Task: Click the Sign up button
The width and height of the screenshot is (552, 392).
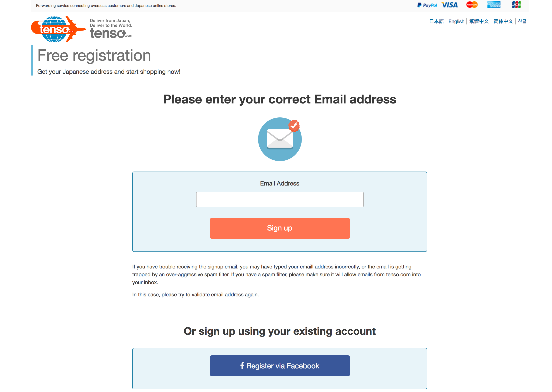Action: 280,228
